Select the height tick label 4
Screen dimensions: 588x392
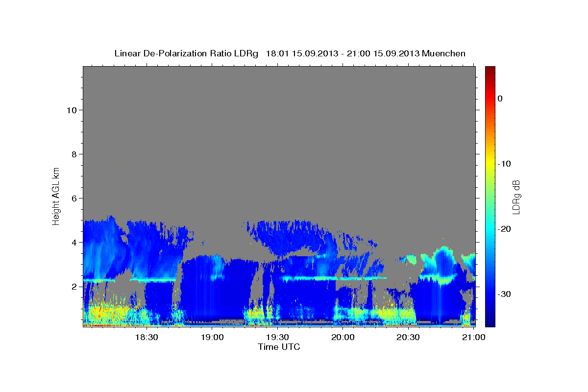pyautogui.click(x=73, y=243)
